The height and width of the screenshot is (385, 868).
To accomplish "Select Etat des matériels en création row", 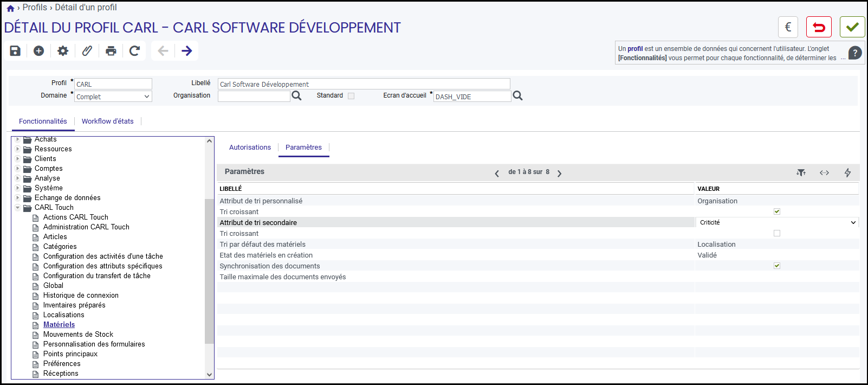I will coord(538,255).
